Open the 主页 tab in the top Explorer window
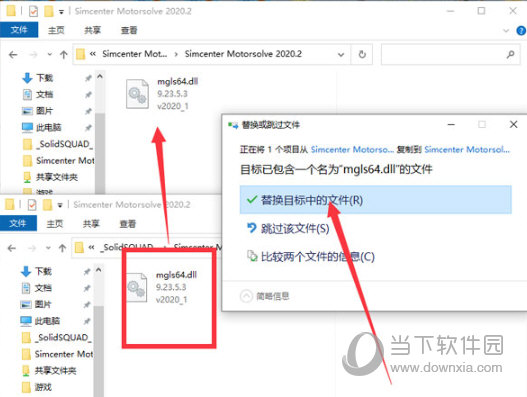Viewport: 527px width, 397px height. pyautogui.click(x=56, y=30)
